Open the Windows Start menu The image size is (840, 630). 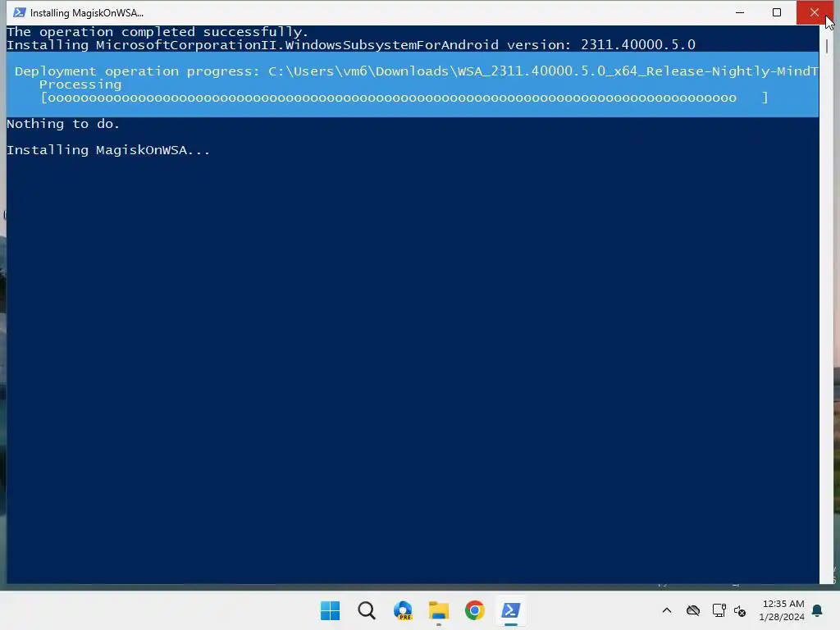(330, 610)
